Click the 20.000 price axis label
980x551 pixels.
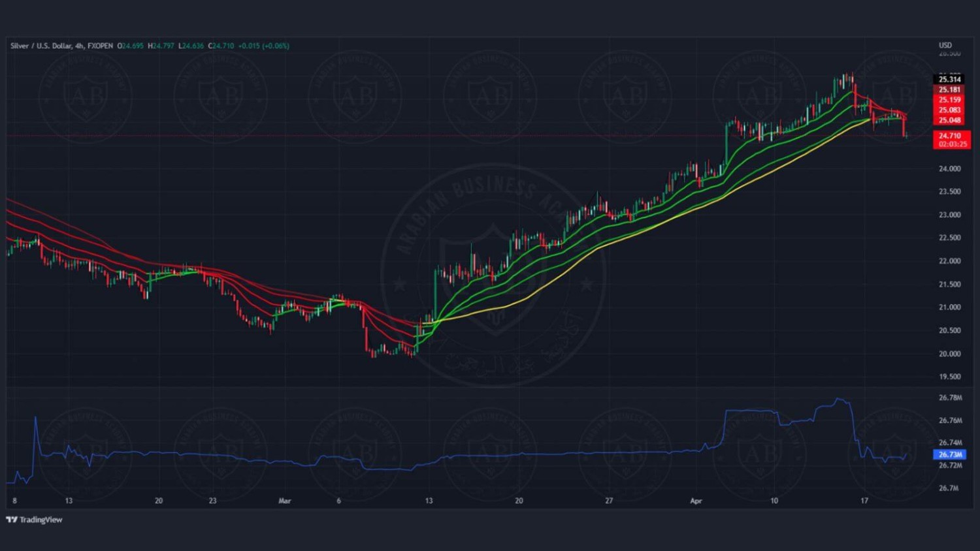pos(949,354)
